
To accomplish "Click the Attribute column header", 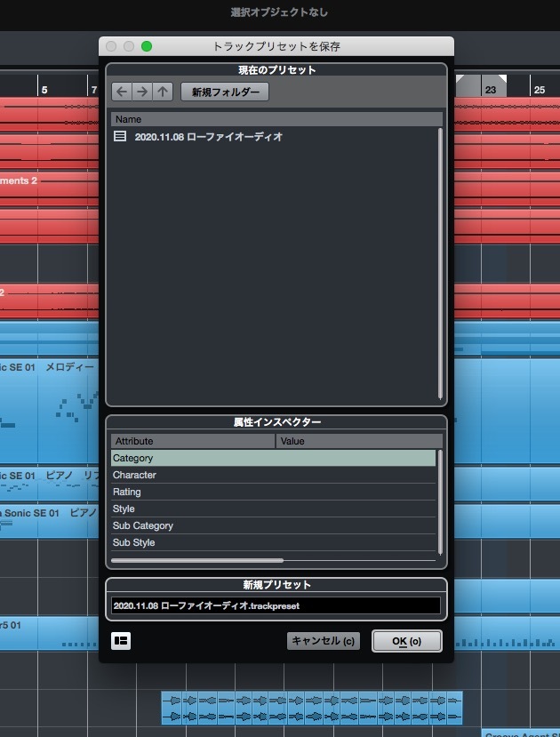I will point(193,441).
